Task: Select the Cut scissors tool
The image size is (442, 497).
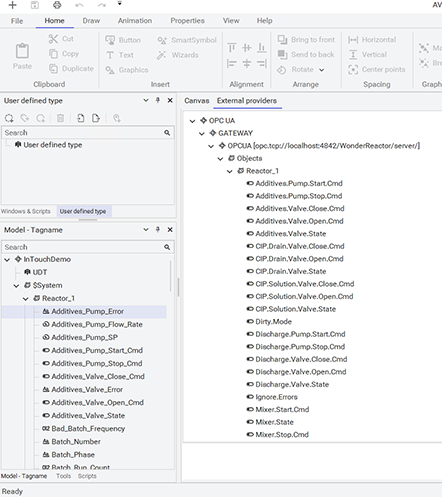Action: point(53,39)
